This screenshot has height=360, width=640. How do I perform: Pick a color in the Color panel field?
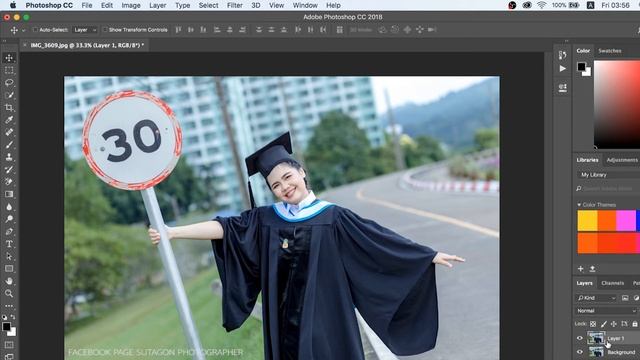pyautogui.click(x=617, y=104)
